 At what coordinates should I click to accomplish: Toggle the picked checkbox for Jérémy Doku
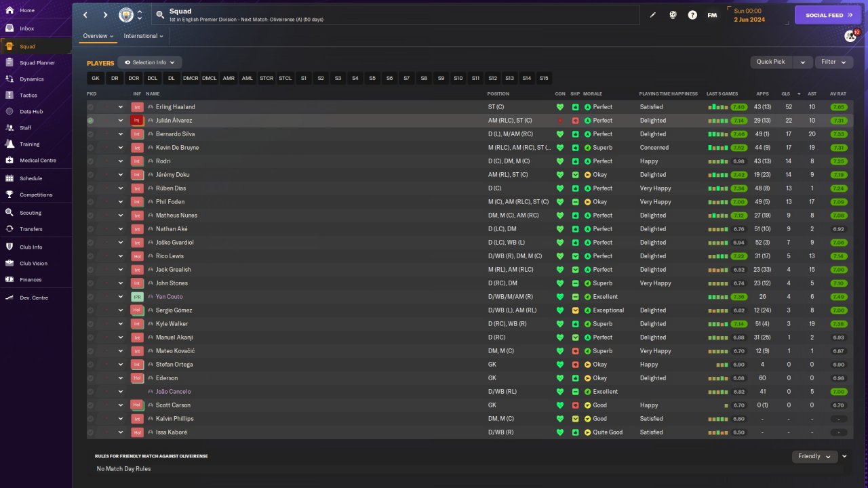[91, 175]
